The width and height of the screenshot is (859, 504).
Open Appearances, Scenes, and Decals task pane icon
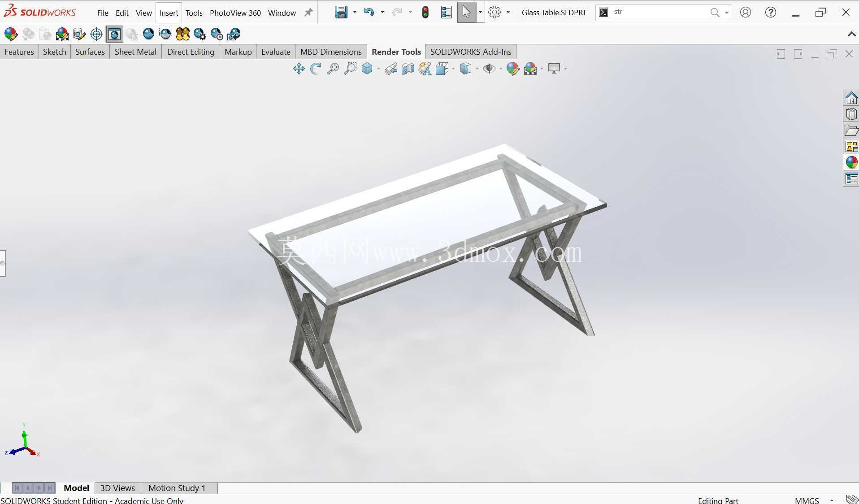point(851,162)
